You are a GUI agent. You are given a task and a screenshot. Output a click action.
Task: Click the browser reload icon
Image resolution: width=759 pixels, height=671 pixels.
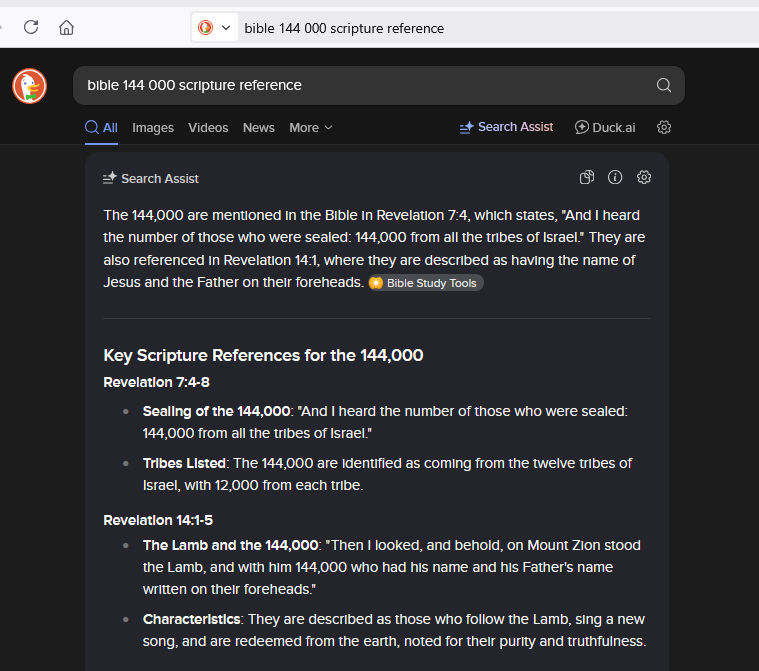click(31, 28)
